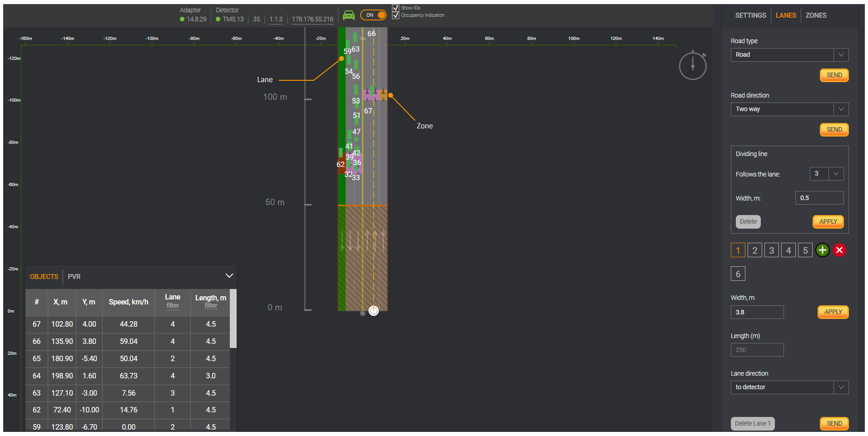Image resolution: width=868 pixels, height=436 pixels.
Task: Select lane 2 button
Action: tap(755, 250)
